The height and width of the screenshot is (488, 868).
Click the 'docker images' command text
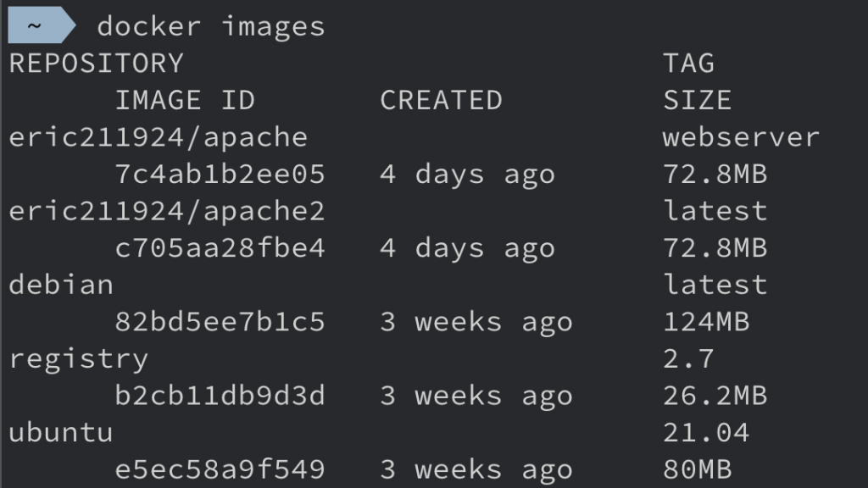coord(210,26)
